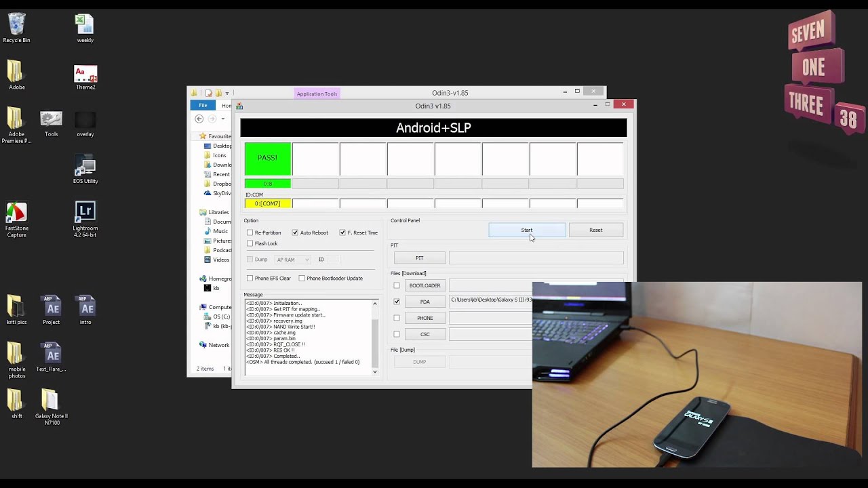Open the Galaxy Note II N7100 folder
This screenshot has height=488, width=868.
[x=51, y=407]
